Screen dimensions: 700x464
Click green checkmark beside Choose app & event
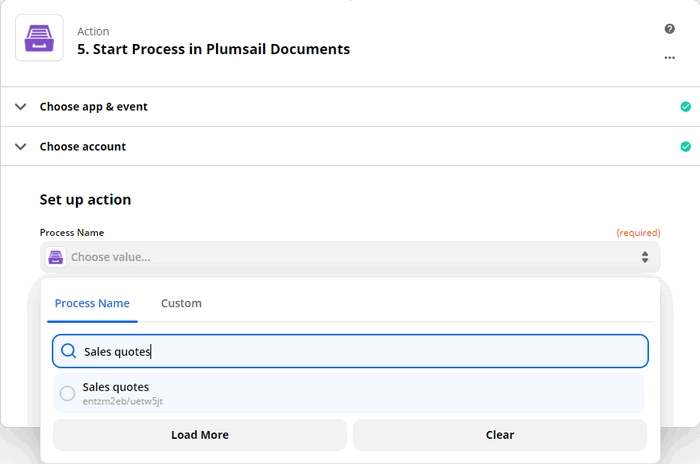(685, 107)
